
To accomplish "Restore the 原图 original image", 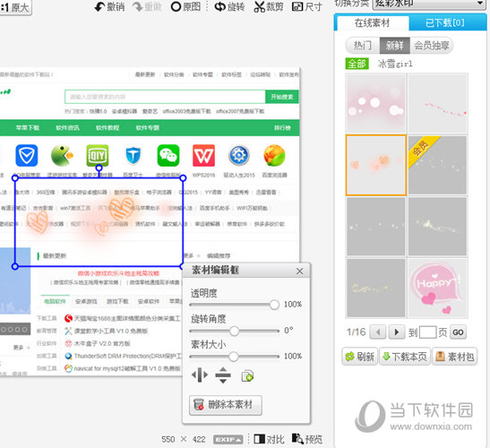I will click(x=185, y=6).
